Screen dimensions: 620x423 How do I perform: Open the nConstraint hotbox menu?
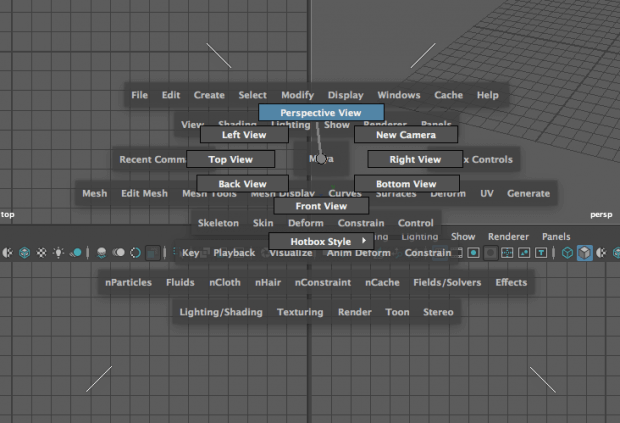pos(323,282)
